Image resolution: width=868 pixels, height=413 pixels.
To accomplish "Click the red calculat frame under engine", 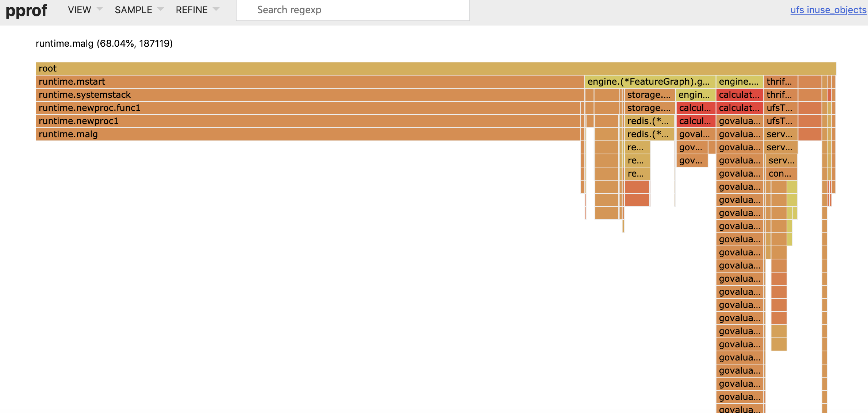I will pyautogui.click(x=739, y=95).
